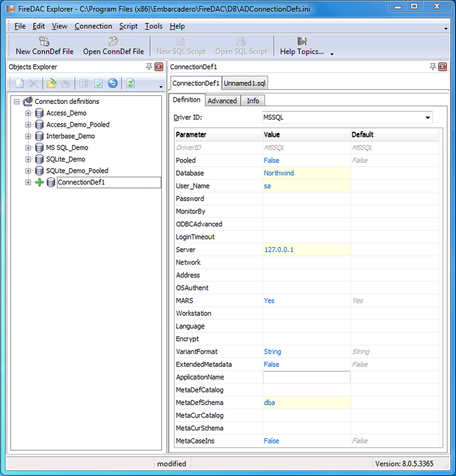
Task: Open the Objects Explorer toolbar overflow arrow
Action: pos(161,87)
